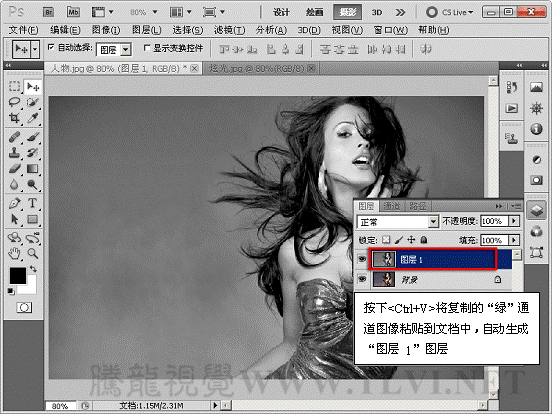Open the status bar info arrow
This screenshot has width=552, height=414.
(215, 405)
